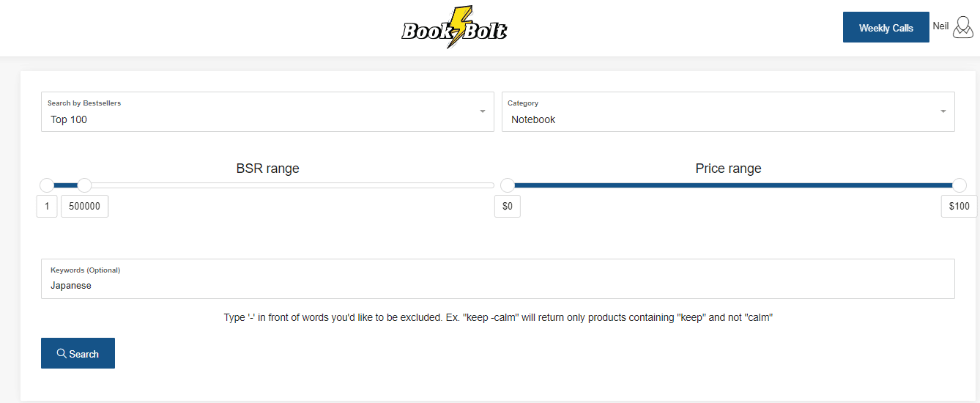
Task: Click the Price range maximum slider handle
Action: tap(959, 185)
